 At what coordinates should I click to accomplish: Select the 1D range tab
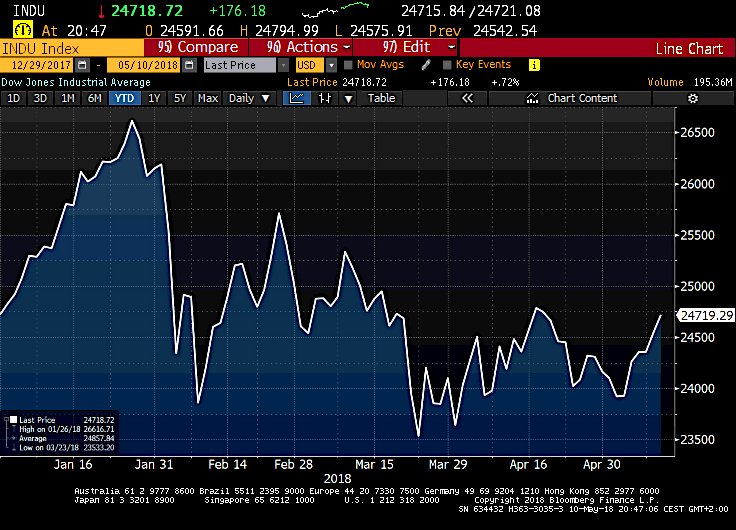pyautogui.click(x=14, y=98)
